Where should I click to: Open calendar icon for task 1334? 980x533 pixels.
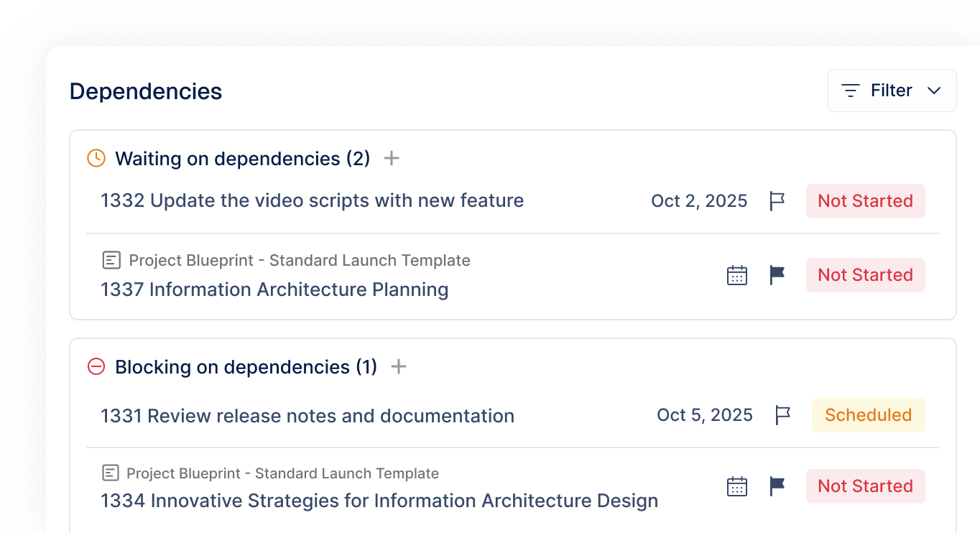tap(737, 486)
